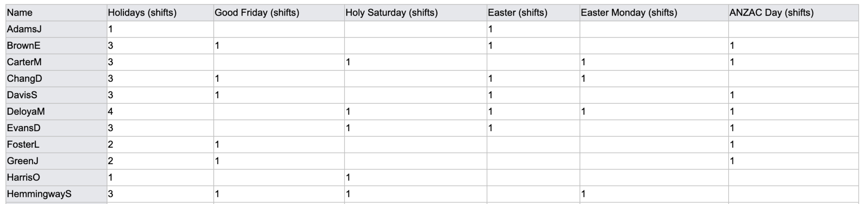
Task: Click the empty ANZAC Day cell for HarrisO
Action: pos(793,178)
